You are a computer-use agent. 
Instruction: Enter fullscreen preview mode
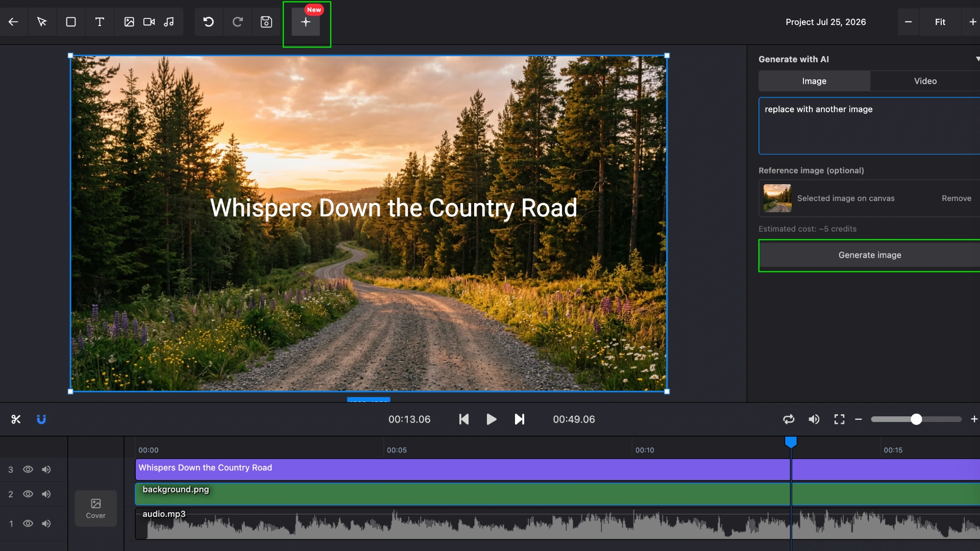click(x=839, y=419)
